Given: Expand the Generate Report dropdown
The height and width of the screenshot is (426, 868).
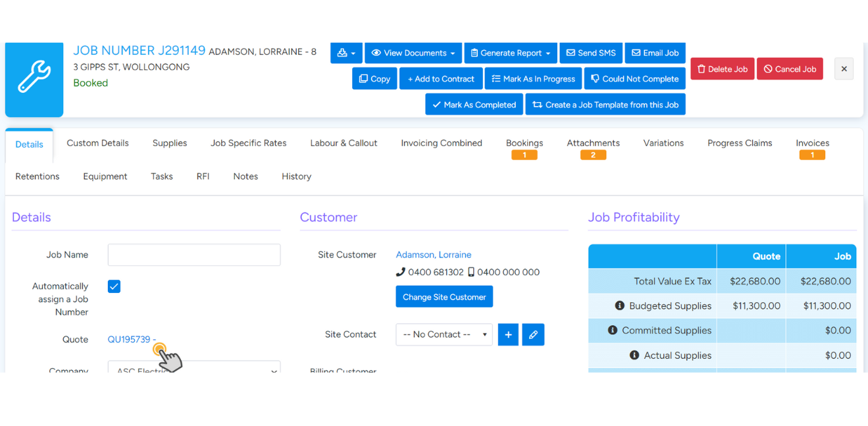Looking at the screenshot, I should tap(511, 53).
